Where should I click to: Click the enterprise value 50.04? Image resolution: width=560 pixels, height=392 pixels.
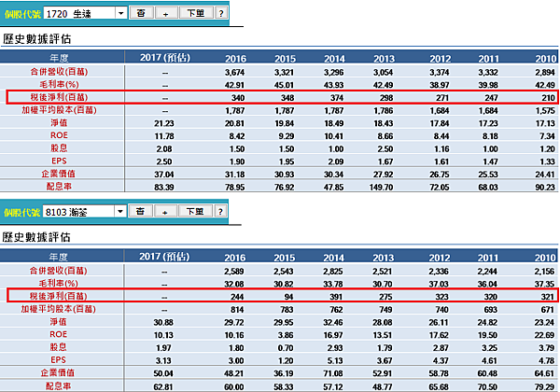pyautogui.click(x=163, y=373)
